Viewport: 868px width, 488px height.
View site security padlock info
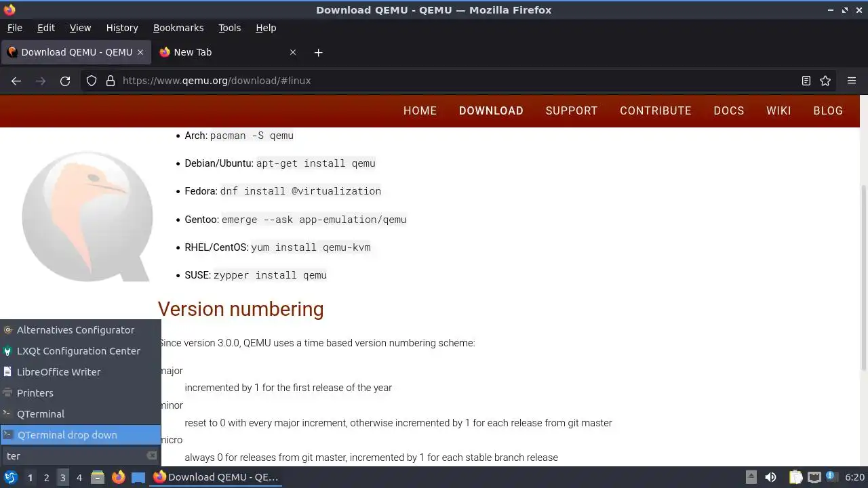click(x=111, y=81)
